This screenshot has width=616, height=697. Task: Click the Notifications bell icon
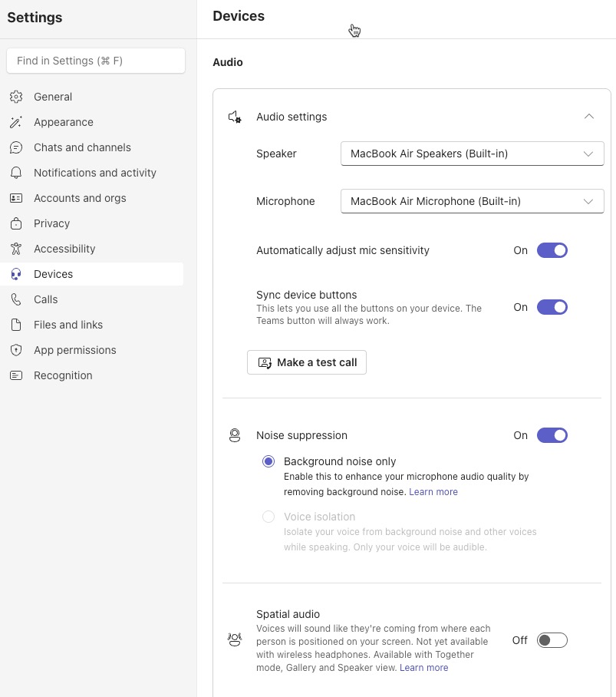pyautogui.click(x=16, y=173)
